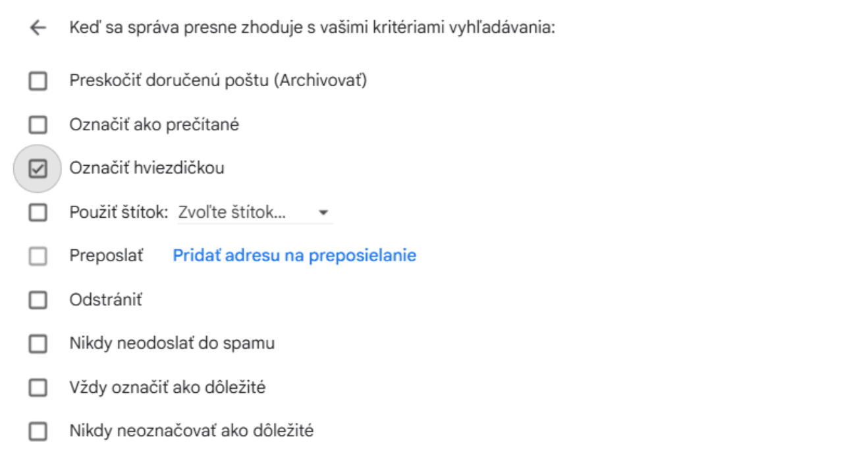This screenshot has width=868, height=450.
Task: Click the 'Nikdy neodoslať do spamu' label text
Action: tap(172, 343)
